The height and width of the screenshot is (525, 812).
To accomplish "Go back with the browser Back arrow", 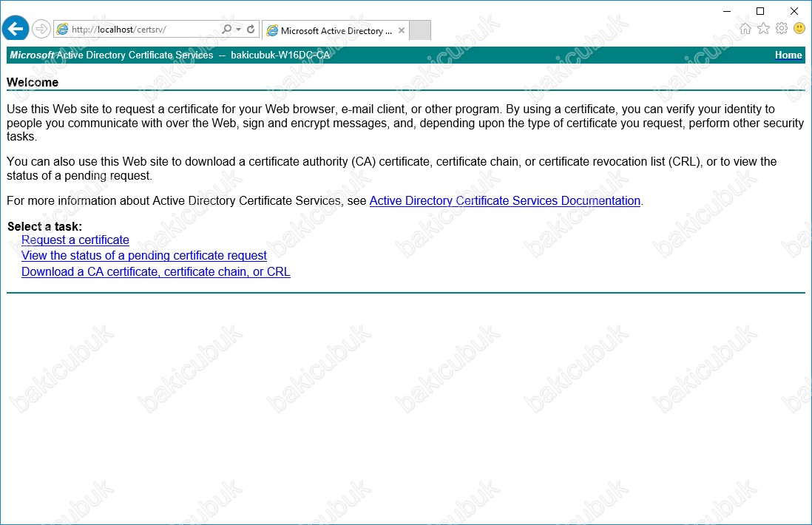I will pos(16,29).
